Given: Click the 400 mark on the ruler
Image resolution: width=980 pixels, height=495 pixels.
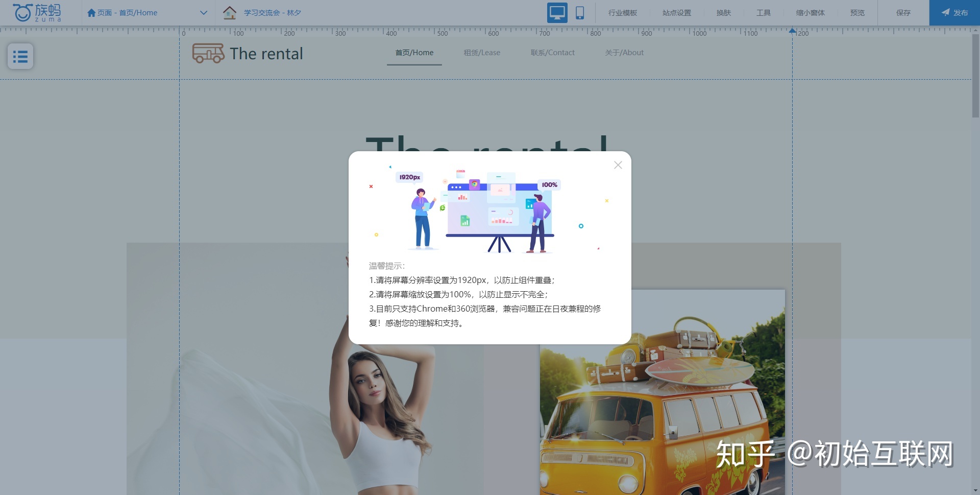Looking at the screenshot, I should (390, 33).
